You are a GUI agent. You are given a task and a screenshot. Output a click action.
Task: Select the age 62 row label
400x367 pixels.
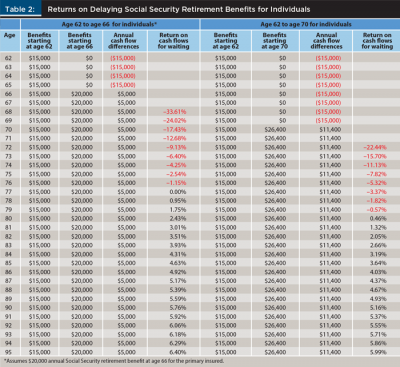pyautogui.click(x=8, y=58)
